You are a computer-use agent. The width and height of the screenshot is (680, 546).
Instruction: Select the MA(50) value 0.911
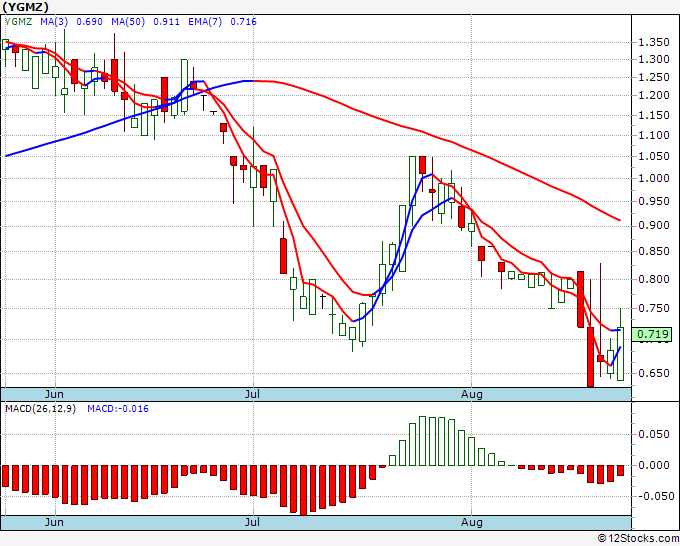pyautogui.click(x=167, y=22)
